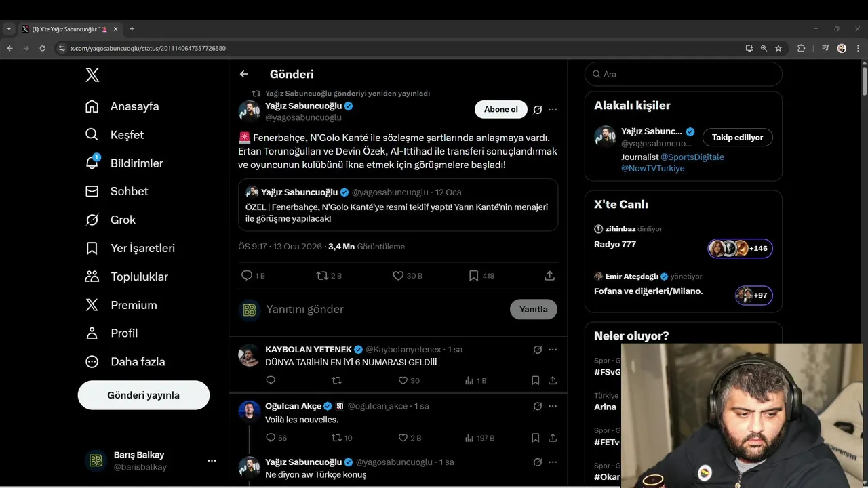Open Yer İşaretleri bookmarks
This screenshot has width=868, height=488.
130,248
